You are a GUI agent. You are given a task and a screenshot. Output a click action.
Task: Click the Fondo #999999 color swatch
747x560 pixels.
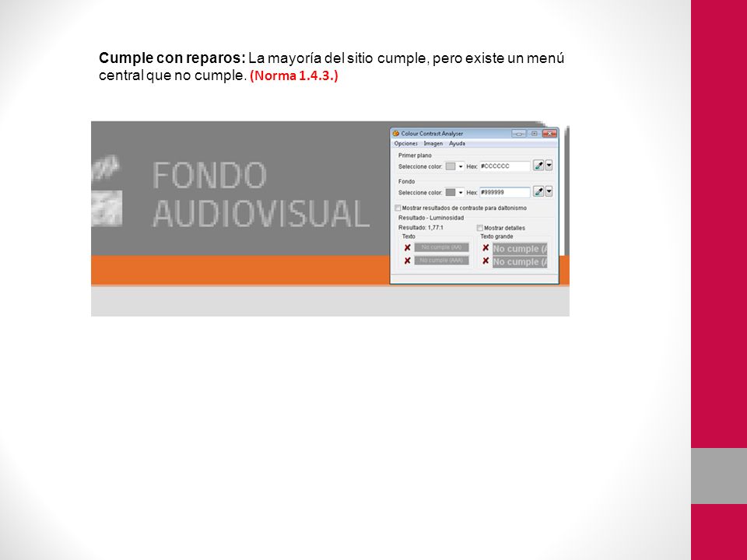[x=451, y=192]
